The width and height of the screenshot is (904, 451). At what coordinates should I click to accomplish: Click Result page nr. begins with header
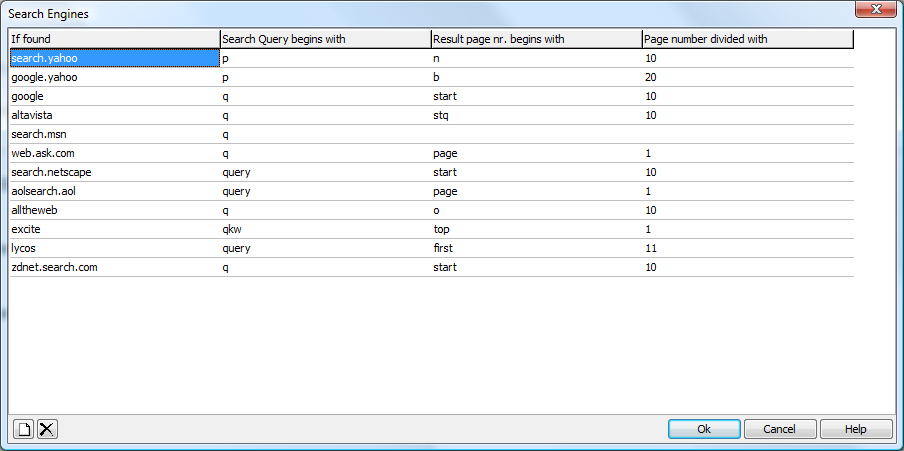pyautogui.click(x=537, y=39)
